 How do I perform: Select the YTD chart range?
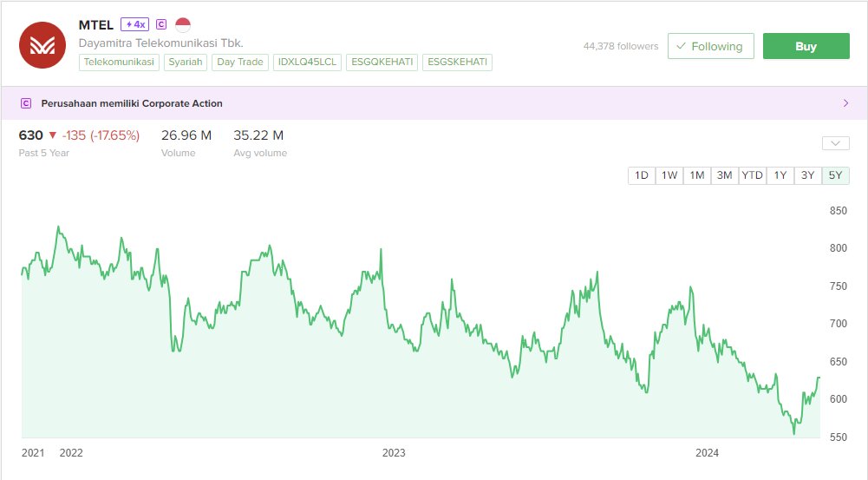pyautogui.click(x=753, y=175)
